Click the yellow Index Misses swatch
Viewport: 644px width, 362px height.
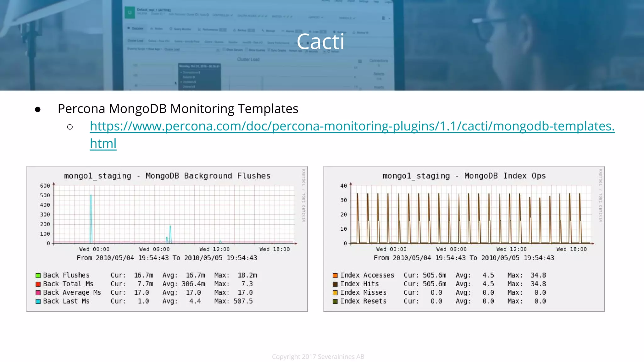point(335,293)
